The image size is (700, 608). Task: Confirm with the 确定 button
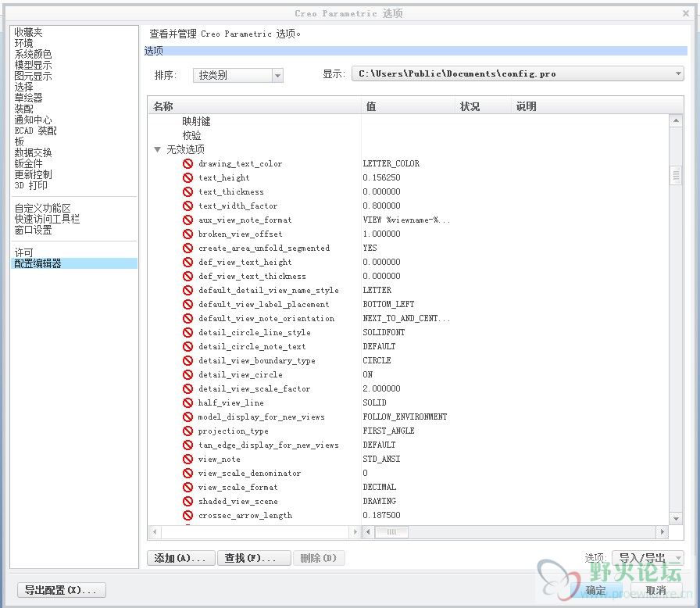596,590
